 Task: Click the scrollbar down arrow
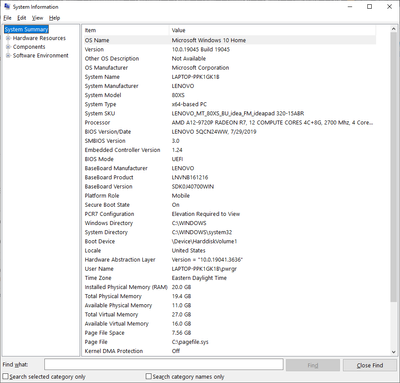click(393, 352)
